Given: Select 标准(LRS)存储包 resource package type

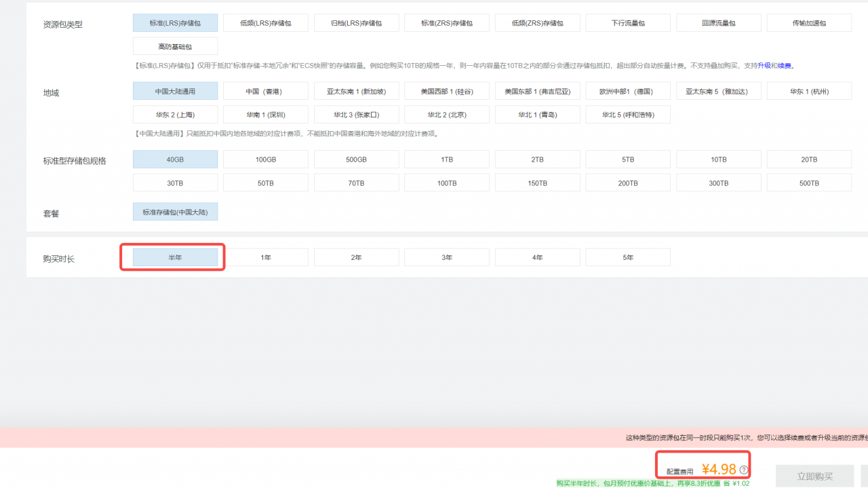Looking at the screenshot, I should (175, 23).
